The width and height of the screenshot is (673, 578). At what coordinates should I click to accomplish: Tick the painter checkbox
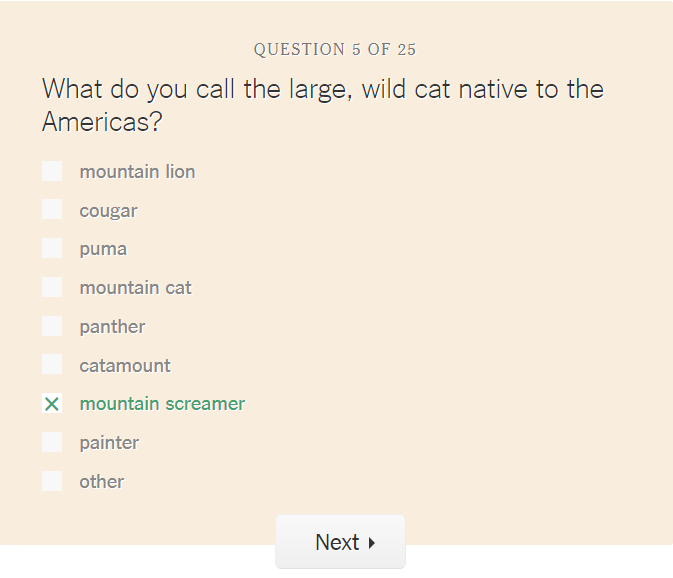click(x=52, y=442)
